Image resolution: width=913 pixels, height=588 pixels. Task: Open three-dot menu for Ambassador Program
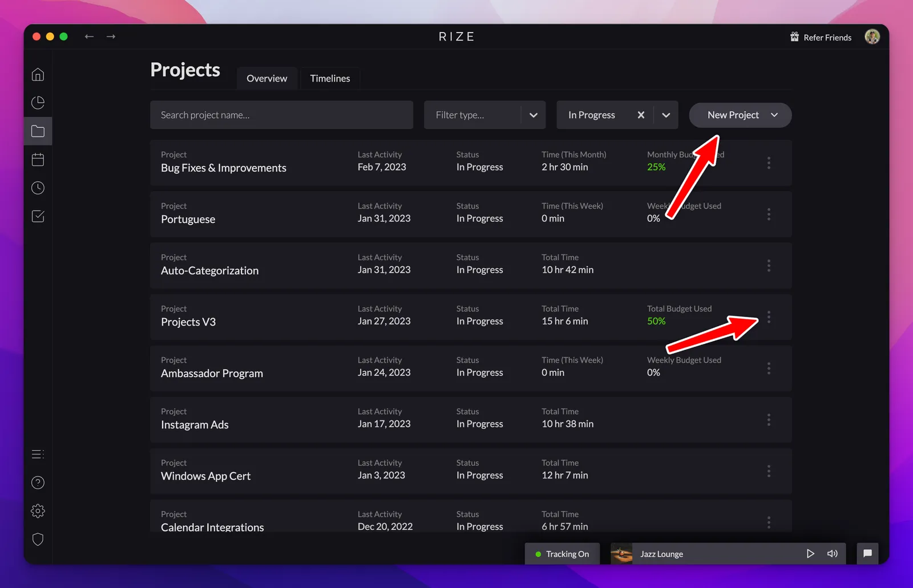[769, 368]
